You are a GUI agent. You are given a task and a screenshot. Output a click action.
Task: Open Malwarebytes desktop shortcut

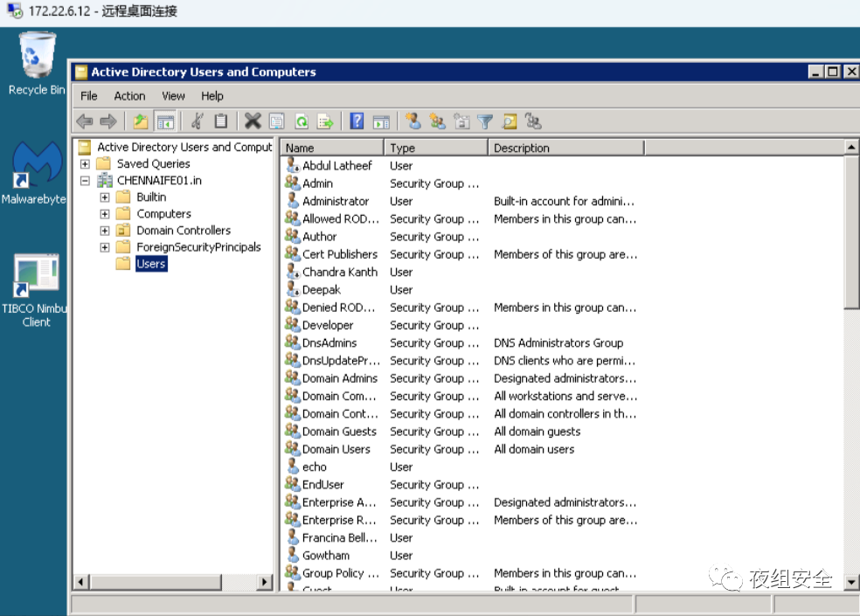(x=34, y=173)
